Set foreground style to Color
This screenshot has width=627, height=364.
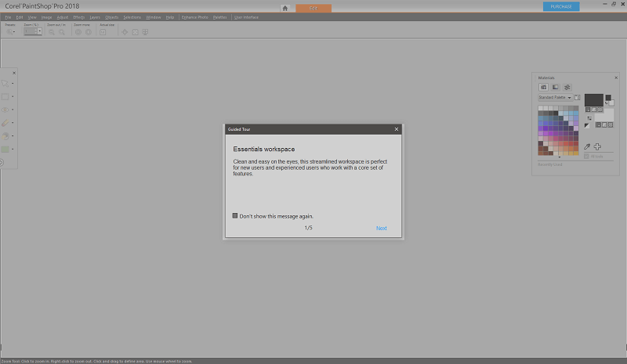click(588, 110)
